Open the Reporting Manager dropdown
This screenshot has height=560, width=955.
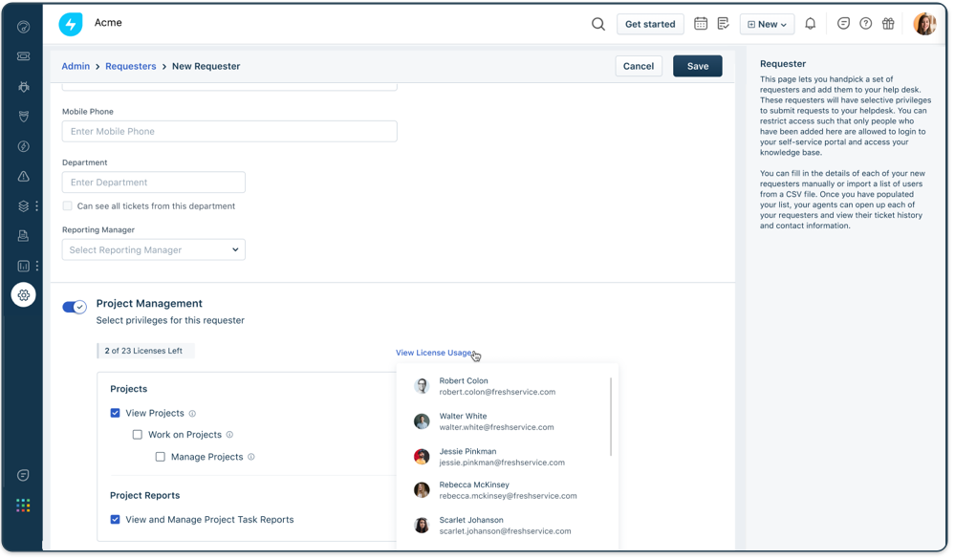(153, 249)
